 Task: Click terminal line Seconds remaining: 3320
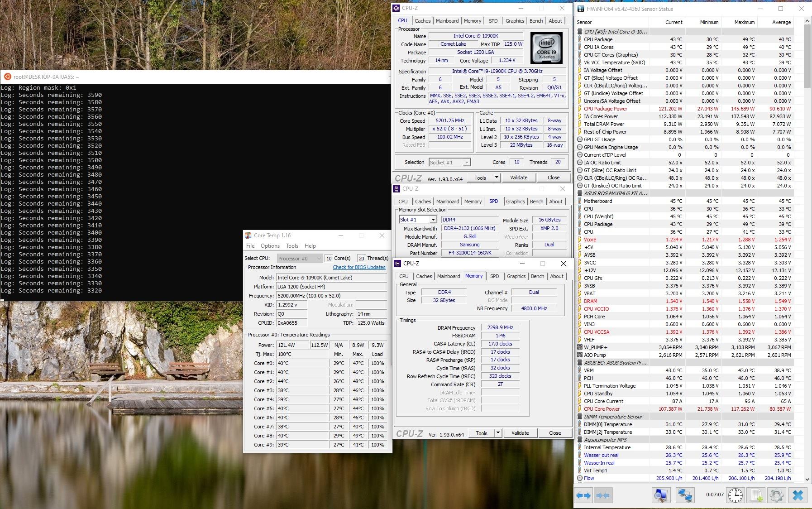pyautogui.click(x=51, y=291)
